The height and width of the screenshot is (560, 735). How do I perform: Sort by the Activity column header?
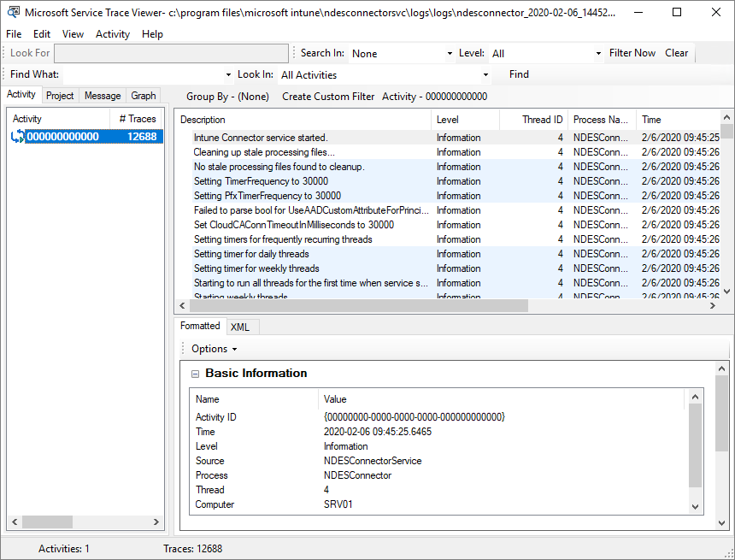tap(59, 119)
